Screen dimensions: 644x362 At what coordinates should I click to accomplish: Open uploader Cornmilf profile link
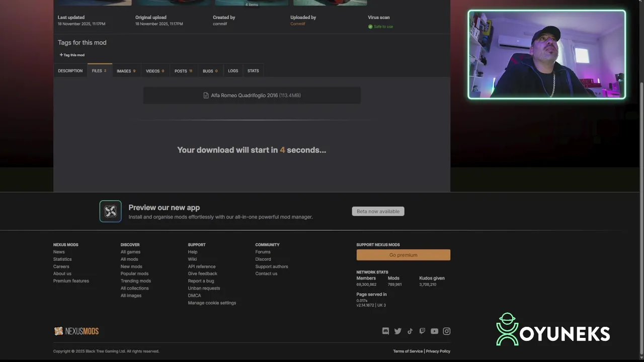click(x=298, y=24)
